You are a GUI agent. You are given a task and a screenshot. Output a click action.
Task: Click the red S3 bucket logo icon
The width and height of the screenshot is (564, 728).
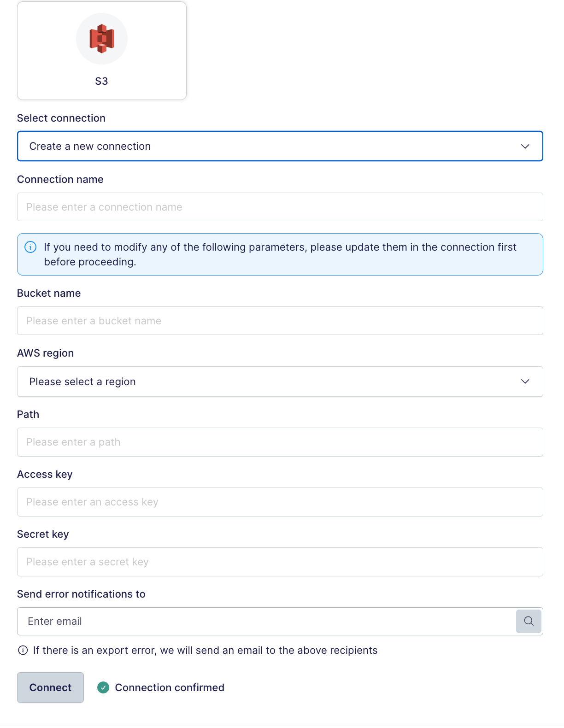click(x=102, y=39)
